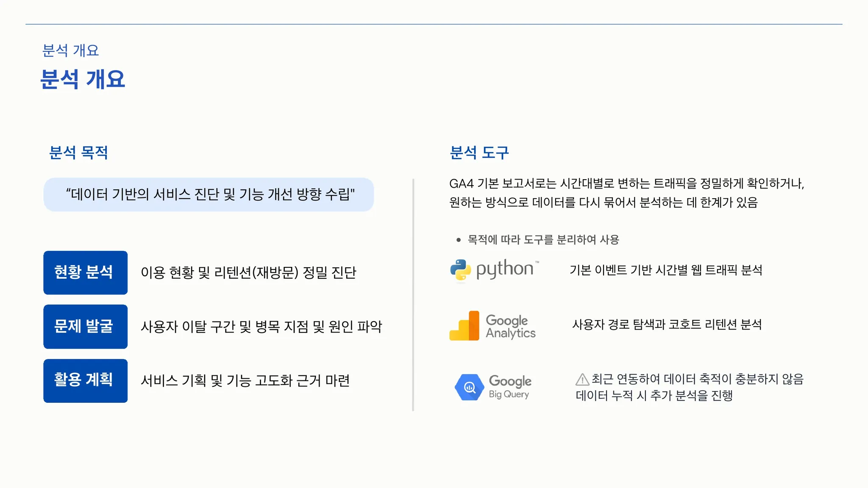Click the 활용 계획 blue button
Viewport: 868px width, 488px height.
pyautogui.click(x=85, y=380)
